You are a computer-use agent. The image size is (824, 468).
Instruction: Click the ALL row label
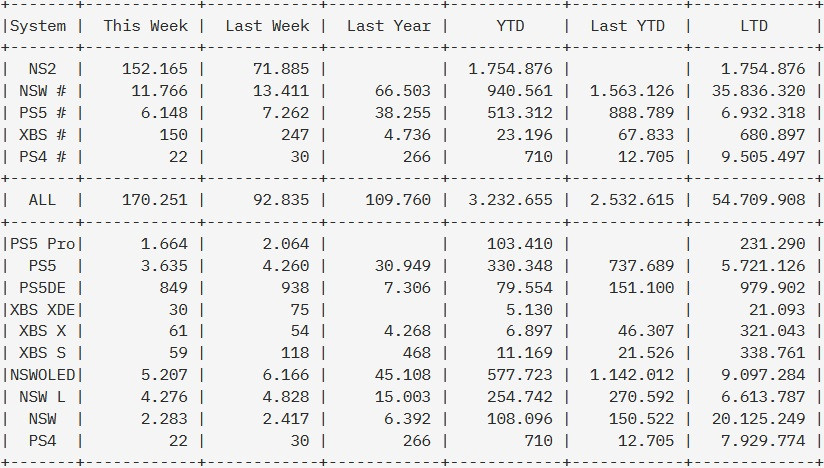42,200
